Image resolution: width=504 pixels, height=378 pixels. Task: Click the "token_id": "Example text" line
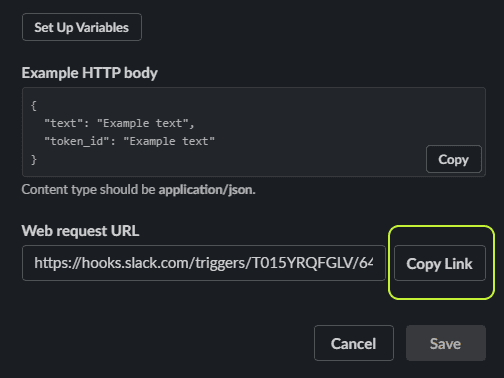tap(130, 141)
